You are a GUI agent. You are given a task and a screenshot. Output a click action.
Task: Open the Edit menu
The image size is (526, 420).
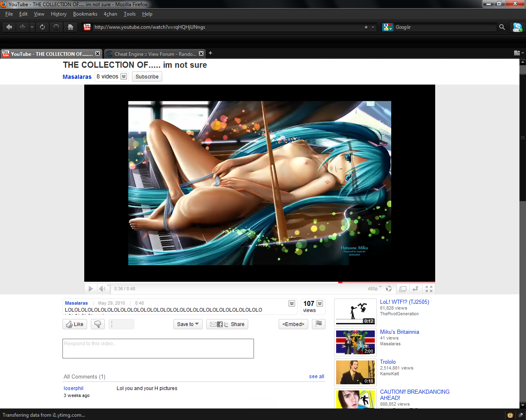(x=23, y=14)
